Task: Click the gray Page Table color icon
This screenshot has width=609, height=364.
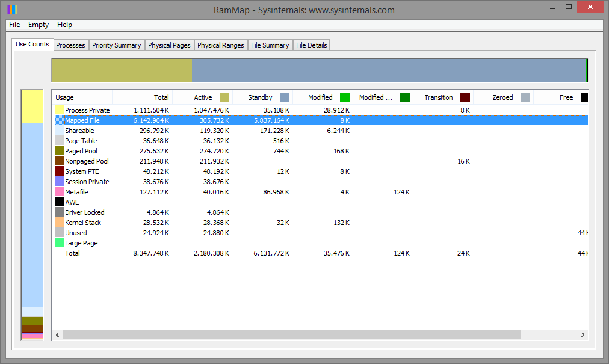Action: (x=60, y=141)
